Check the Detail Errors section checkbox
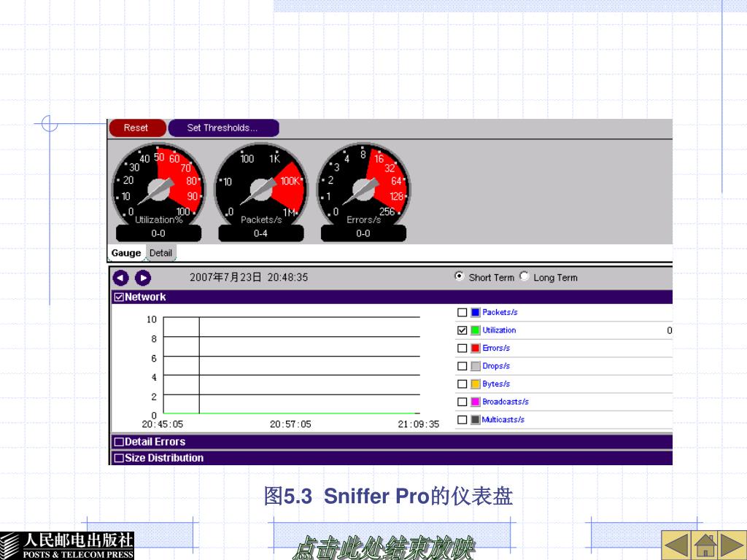 (x=119, y=442)
